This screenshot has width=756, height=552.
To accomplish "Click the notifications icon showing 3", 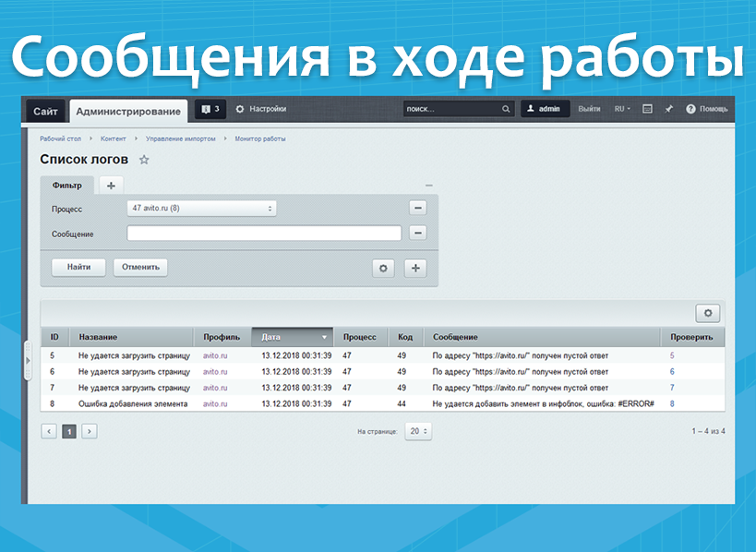I will pyautogui.click(x=210, y=109).
